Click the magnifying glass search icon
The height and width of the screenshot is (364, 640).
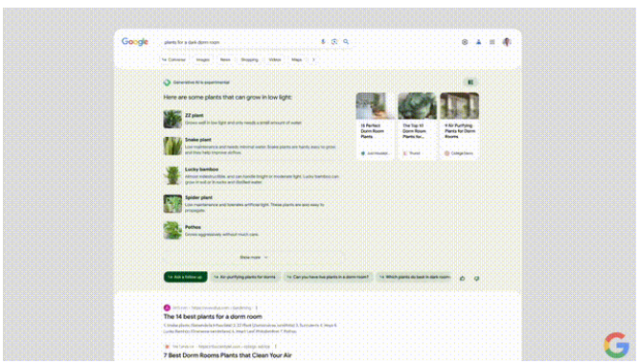(x=346, y=41)
